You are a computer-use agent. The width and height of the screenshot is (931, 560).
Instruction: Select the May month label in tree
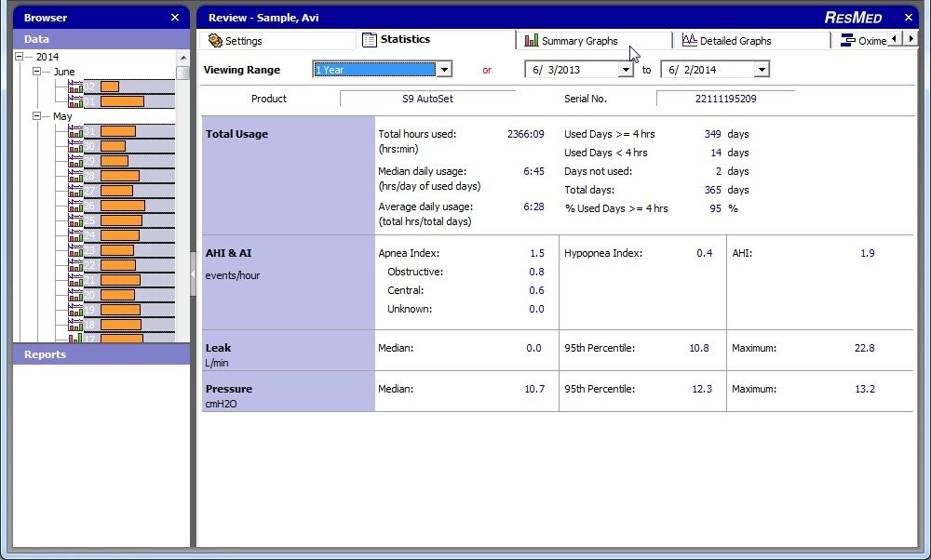62,116
